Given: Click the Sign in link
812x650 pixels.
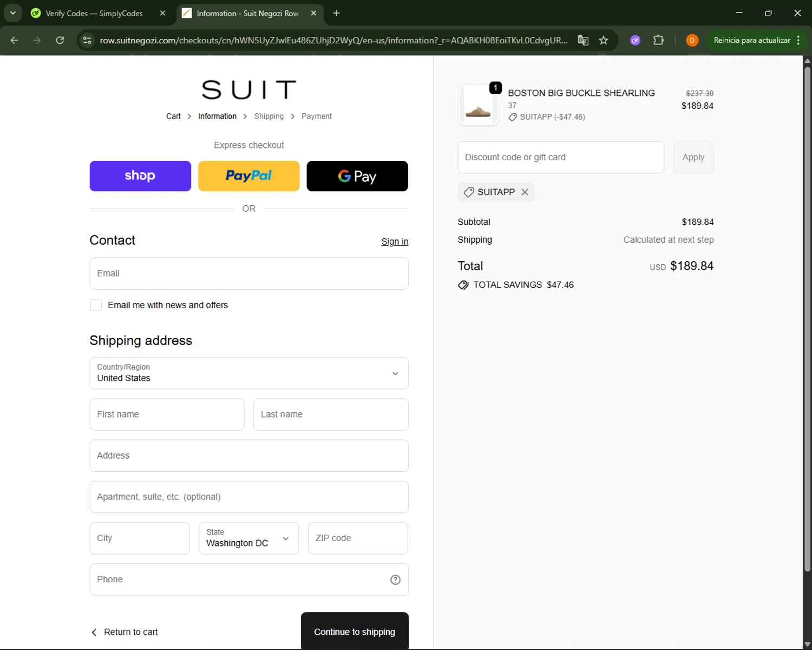Looking at the screenshot, I should pyautogui.click(x=395, y=242).
